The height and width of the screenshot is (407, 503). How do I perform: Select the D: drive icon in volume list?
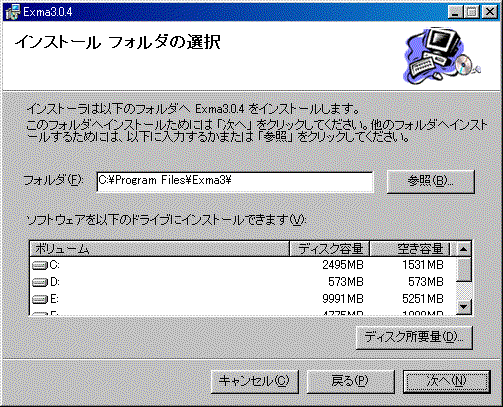click(x=40, y=282)
